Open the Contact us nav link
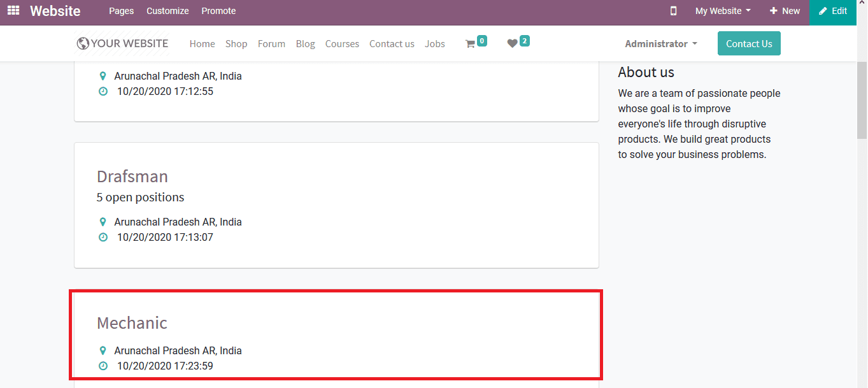The height and width of the screenshot is (388, 868). [392, 44]
